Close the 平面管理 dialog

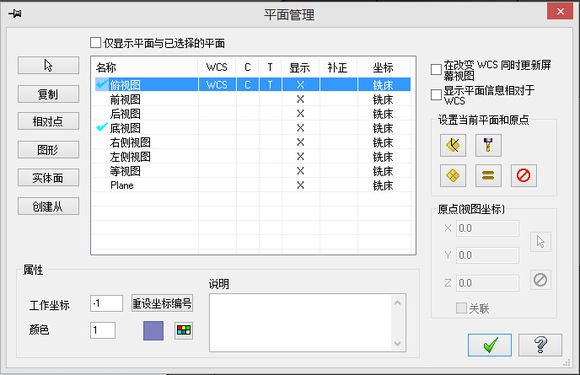tap(560, 11)
